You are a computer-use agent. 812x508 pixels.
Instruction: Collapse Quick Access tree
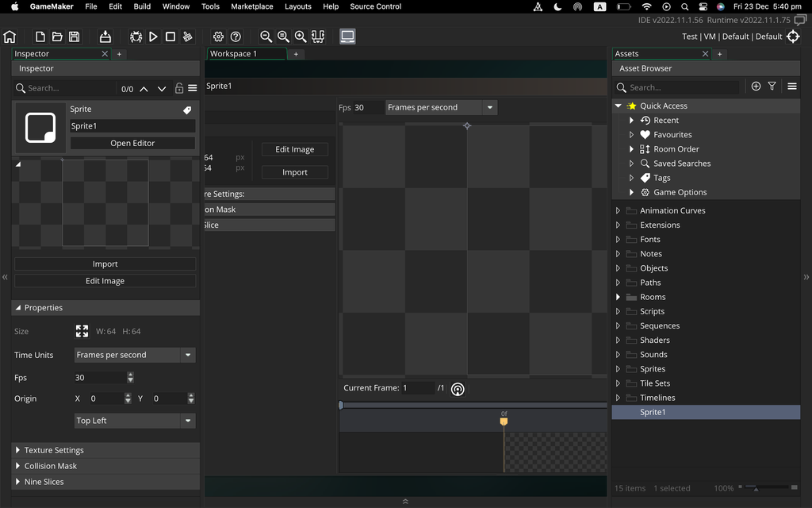point(619,106)
